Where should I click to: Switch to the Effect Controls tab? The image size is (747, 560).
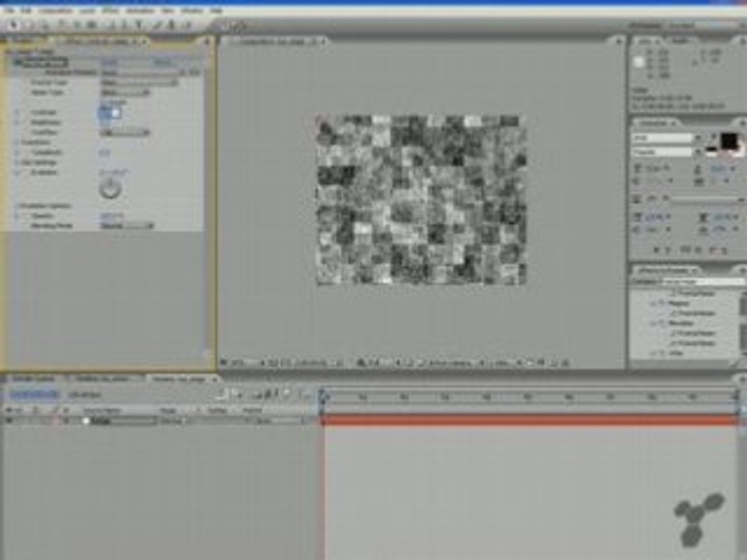101,41
